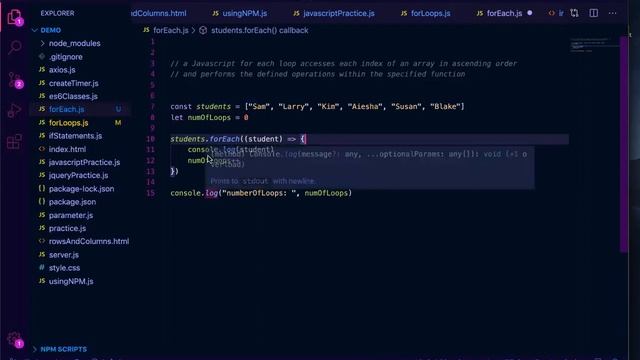This screenshot has height=360, width=640.
Task: Click the hash icon beside style.css
Action: [x=42, y=268]
